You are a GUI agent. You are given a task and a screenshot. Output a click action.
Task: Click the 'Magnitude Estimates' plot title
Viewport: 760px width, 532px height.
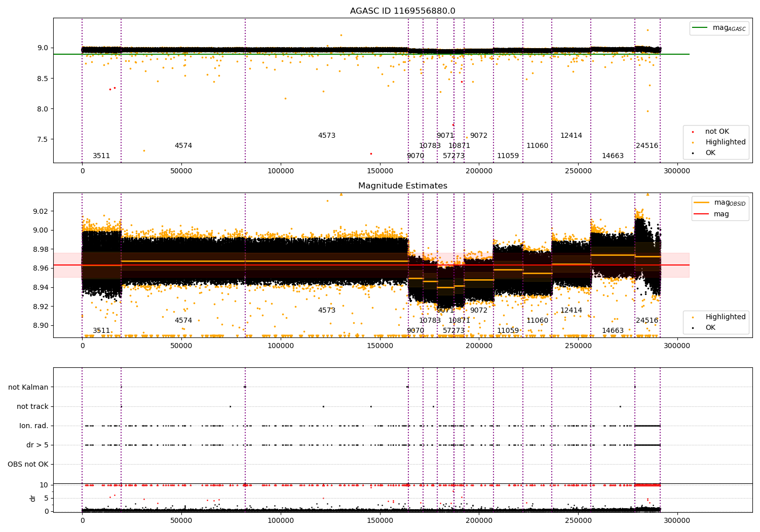[402, 186]
